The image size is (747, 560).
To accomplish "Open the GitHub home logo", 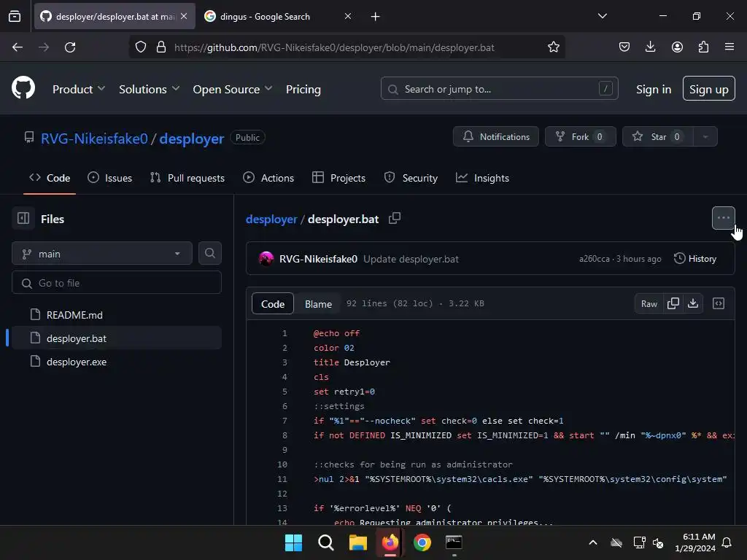I will pyautogui.click(x=23, y=88).
